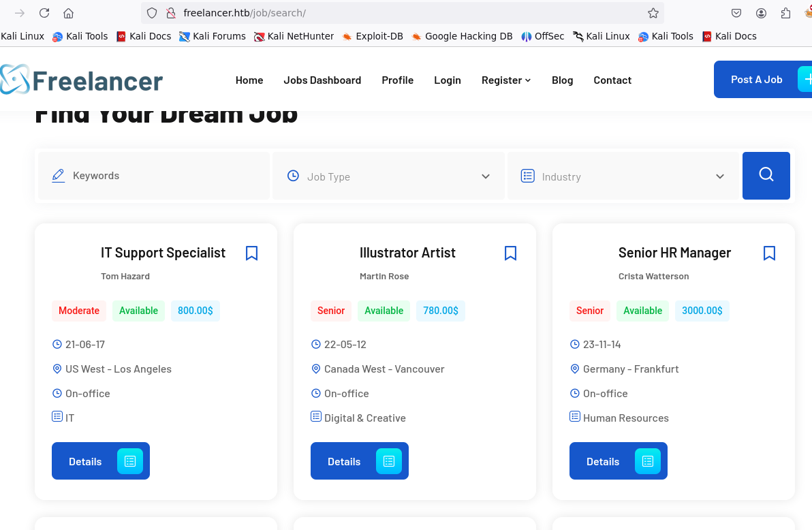
Task: Open the OffSec bookmark
Action: [543, 36]
